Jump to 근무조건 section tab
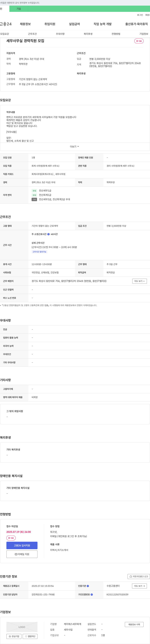Image resolution: width=150 pixels, height=644 pixels. click(x=32, y=34)
